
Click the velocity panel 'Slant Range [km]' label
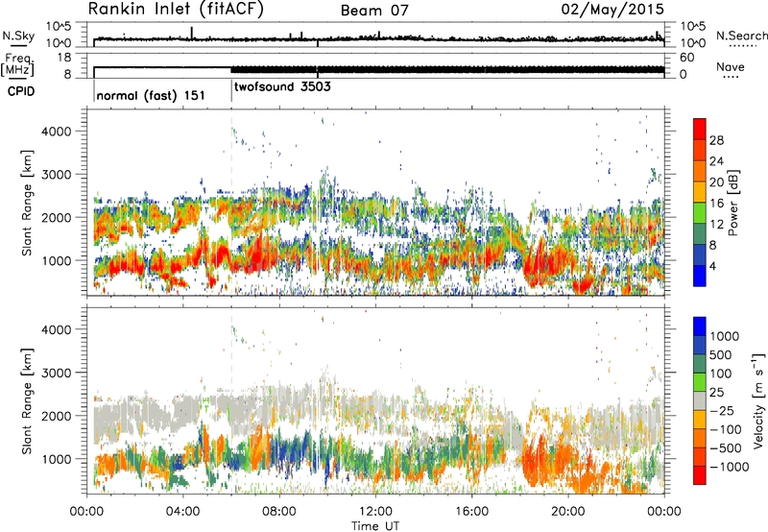pos(28,400)
